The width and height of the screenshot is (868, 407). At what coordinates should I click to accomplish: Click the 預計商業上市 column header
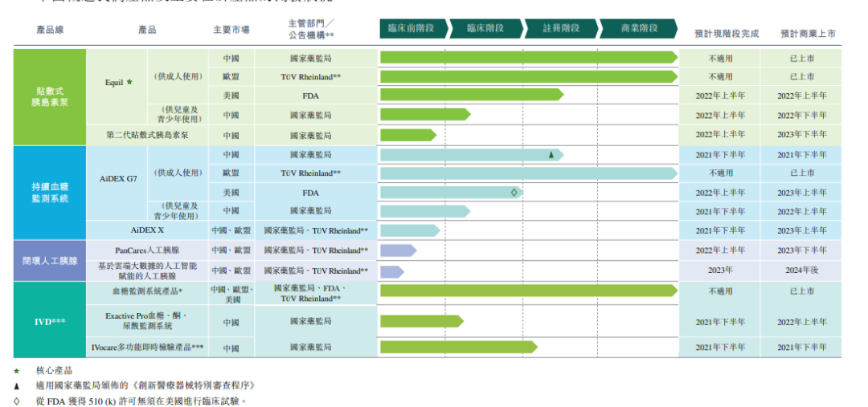[x=809, y=34]
